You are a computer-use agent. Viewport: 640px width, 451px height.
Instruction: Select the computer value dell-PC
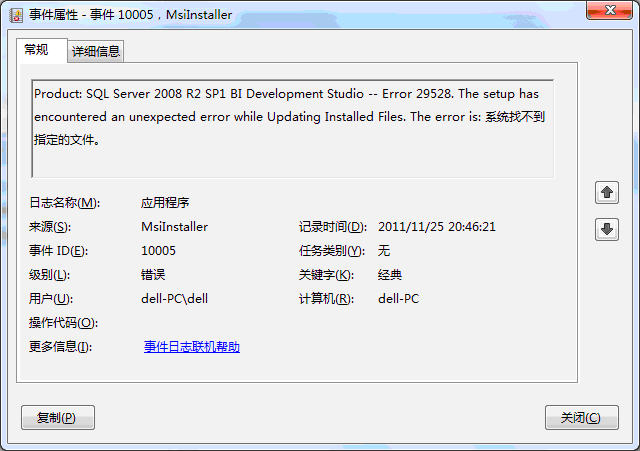[x=398, y=299]
